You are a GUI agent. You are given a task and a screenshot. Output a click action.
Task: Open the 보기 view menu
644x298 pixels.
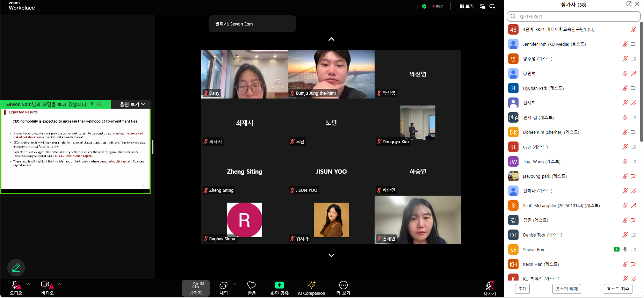click(466, 6)
